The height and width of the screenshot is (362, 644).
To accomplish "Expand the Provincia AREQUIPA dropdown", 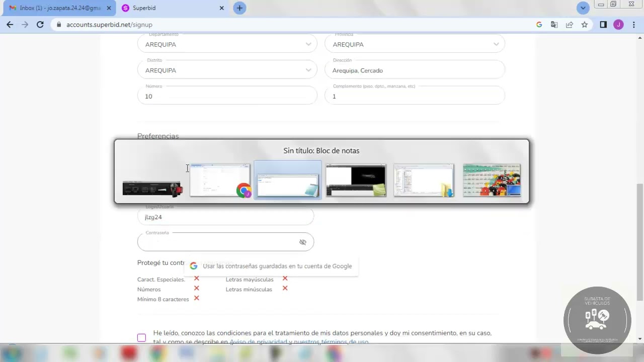I will (415, 44).
